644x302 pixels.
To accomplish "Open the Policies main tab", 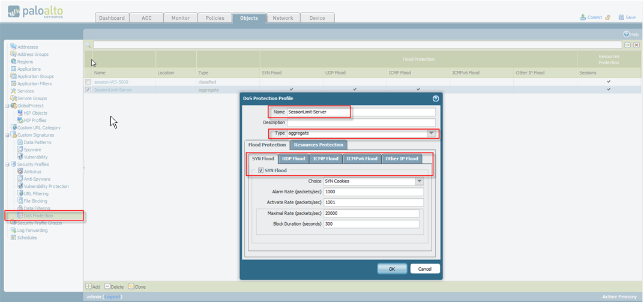I will click(x=214, y=18).
